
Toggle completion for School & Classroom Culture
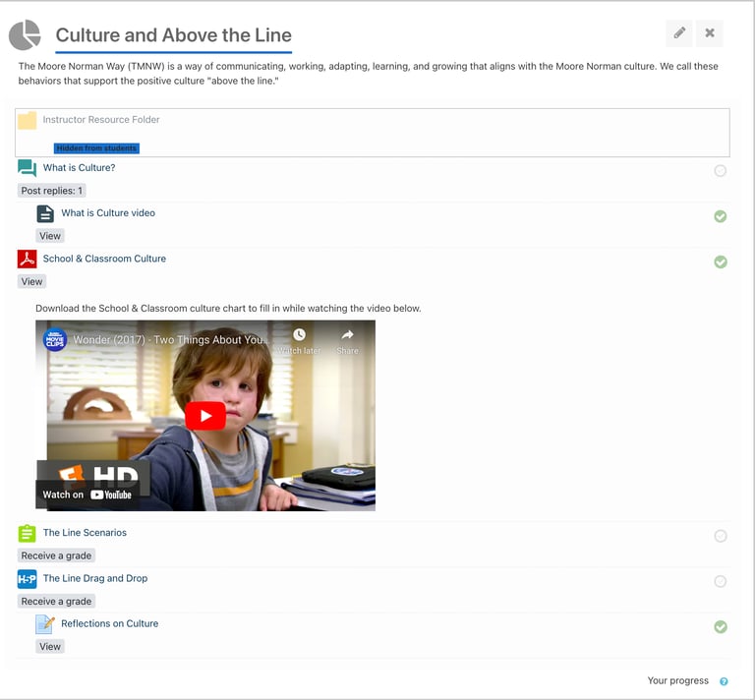tap(721, 262)
